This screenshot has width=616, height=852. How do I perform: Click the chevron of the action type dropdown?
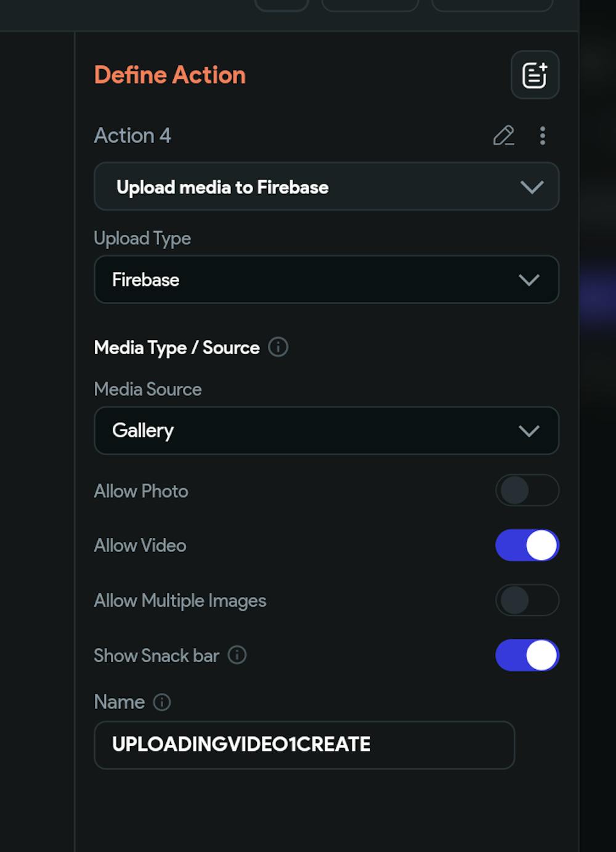tap(532, 187)
